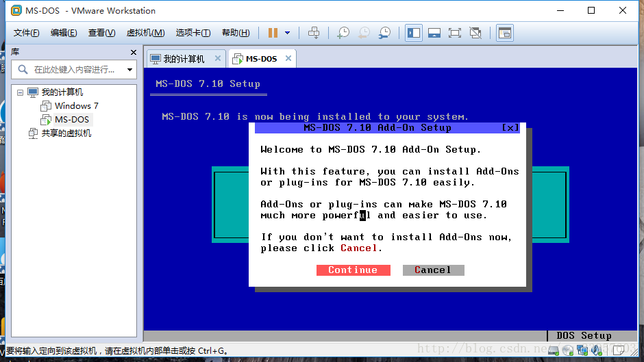This screenshot has width=644, height=362.
Task: Open the library search filter dropdown
Action: point(129,70)
